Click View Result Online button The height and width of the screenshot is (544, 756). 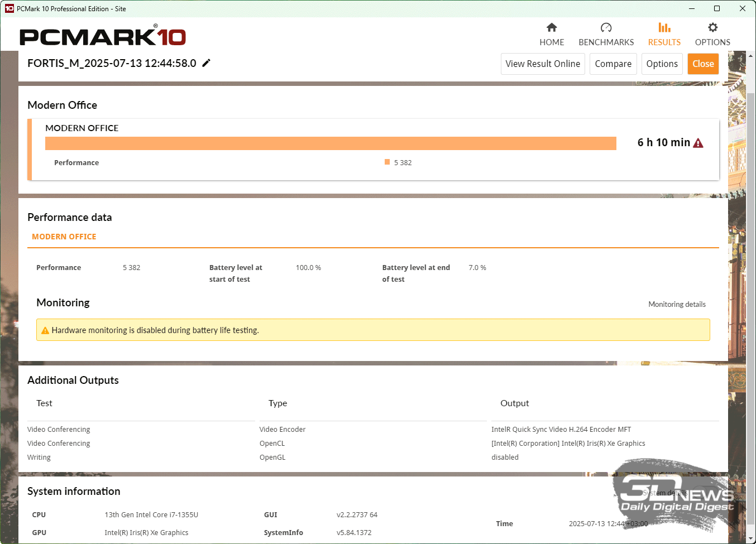pyautogui.click(x=543, y=64)
